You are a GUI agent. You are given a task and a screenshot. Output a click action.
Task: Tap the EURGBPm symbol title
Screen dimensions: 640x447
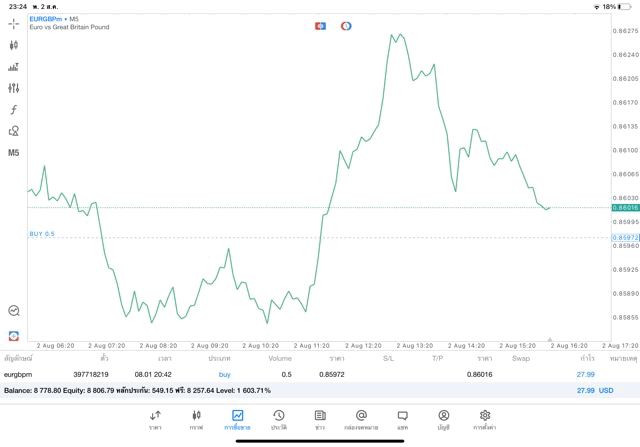[46, 19]
